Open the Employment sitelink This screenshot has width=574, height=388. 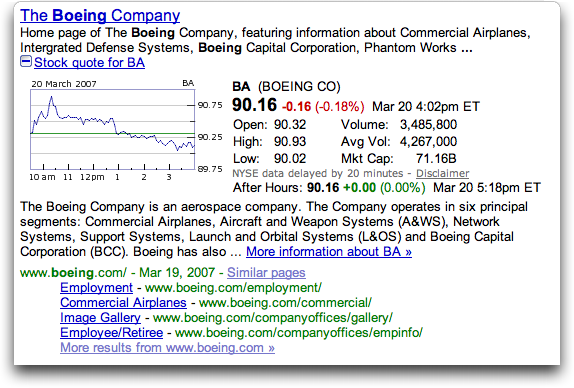(96, 287)
